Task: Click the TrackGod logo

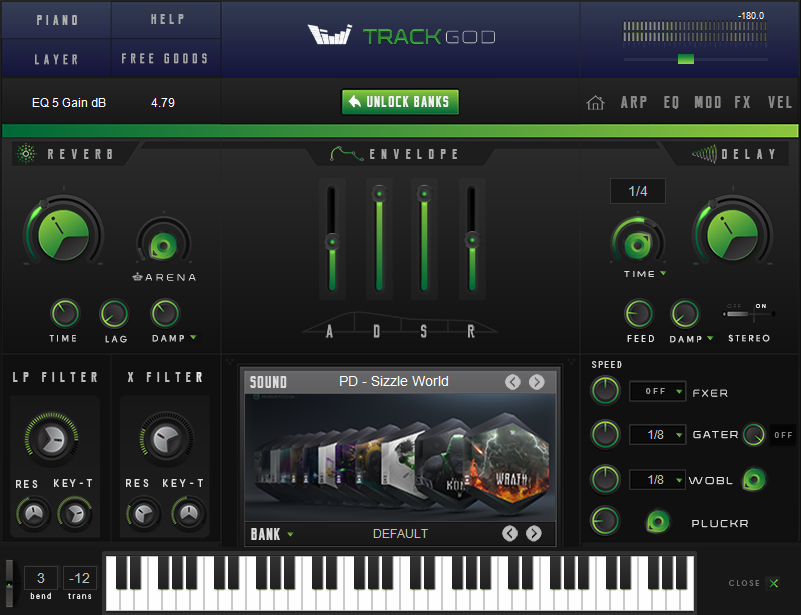Action: 402,36
